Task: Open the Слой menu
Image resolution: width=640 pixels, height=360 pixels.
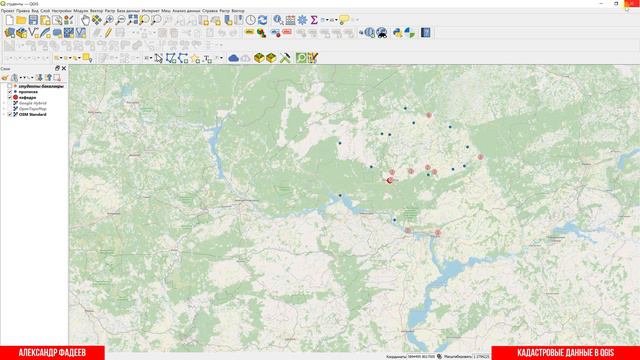Action: coord(45,11)
